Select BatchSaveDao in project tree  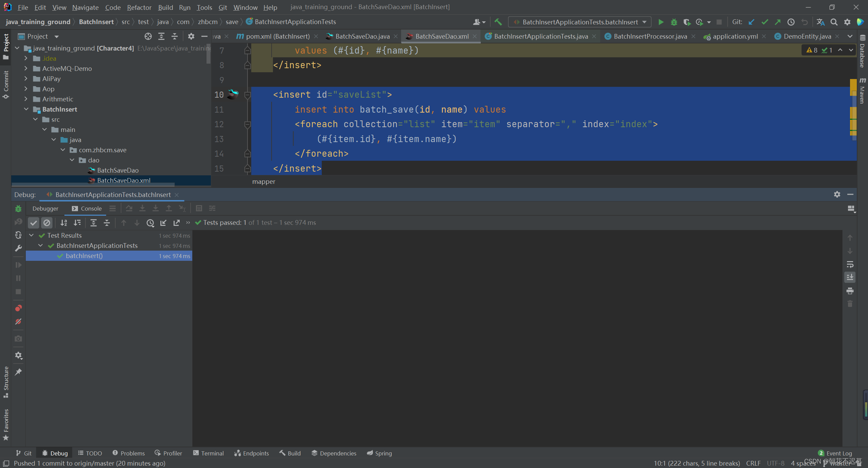pos(118,170)
